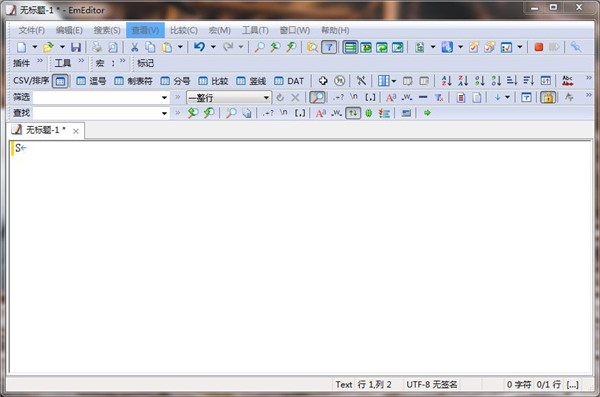Open the 筛选 filter combo box dropdown
Screen dimensions: 600x397
164,98
